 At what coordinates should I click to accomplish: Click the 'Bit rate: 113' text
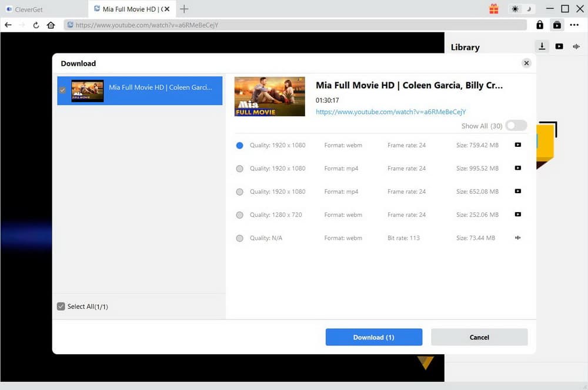pos(403,238)
